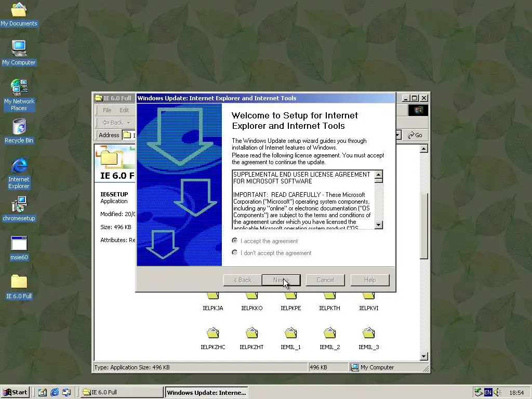Select the IELPKJA folder
This screenshot has height=399, width=532.
click(212, 301)
